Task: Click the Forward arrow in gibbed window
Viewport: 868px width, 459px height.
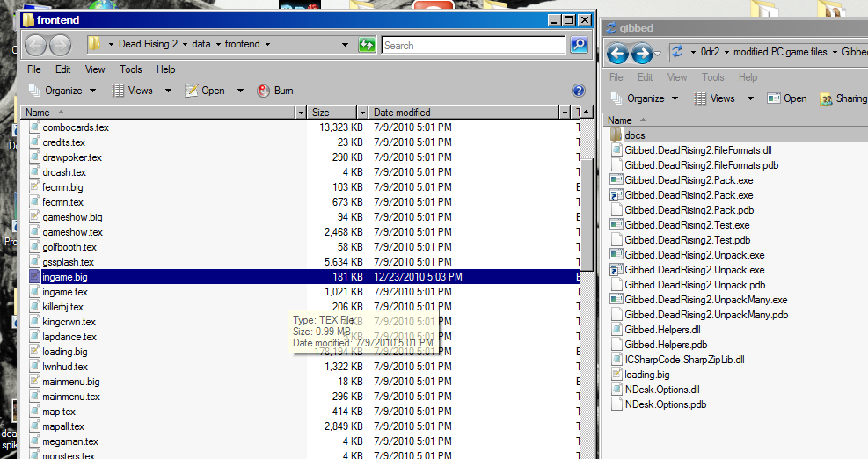Action: pyautogui.click(x=642, y=54)
